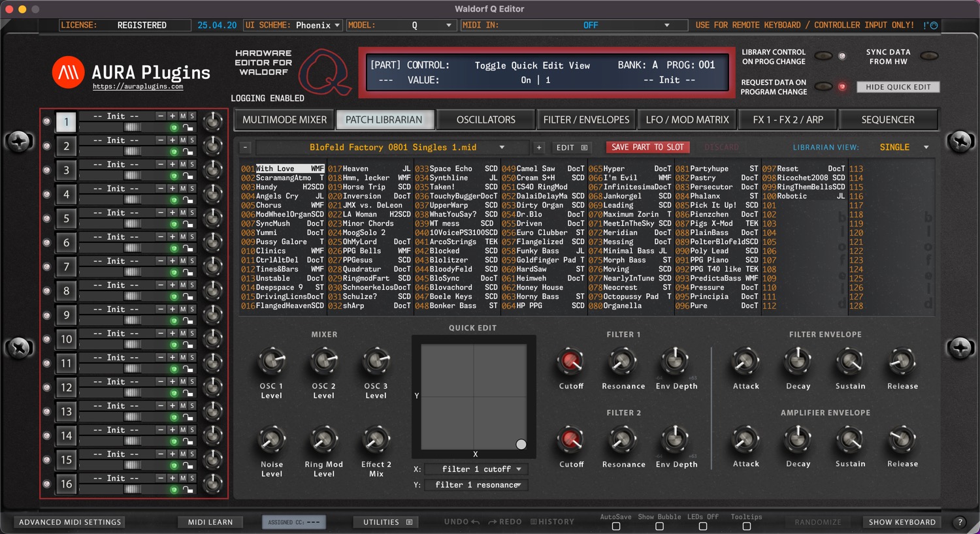The height and width of the screenshot is (534, 980).
Task: Click the lock icon on part 3
Action: coord(188,176)
